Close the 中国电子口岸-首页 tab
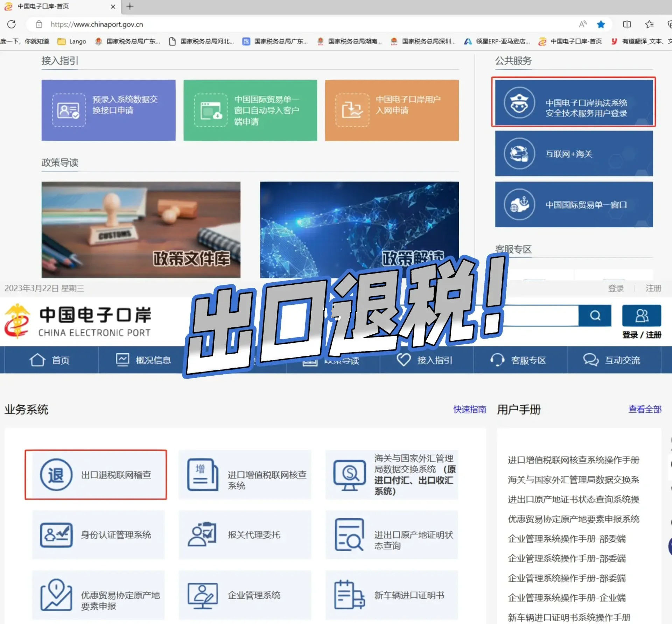The width and height of the screenshot is (672, 624). click(x=113, y=6)
